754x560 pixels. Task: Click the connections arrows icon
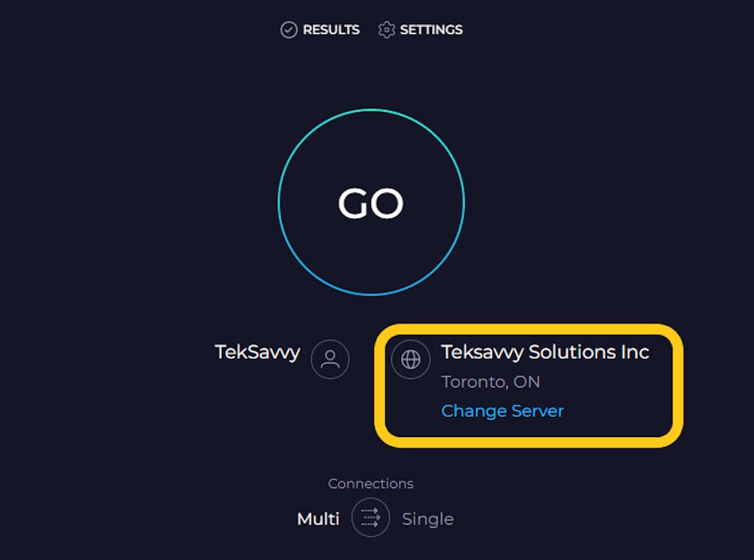(370, 518)
